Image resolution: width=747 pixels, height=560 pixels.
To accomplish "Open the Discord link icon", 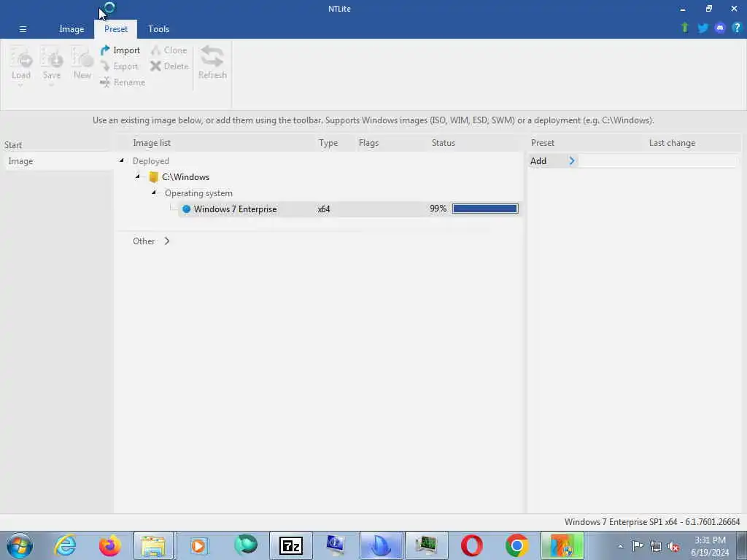I will point(720,28).
